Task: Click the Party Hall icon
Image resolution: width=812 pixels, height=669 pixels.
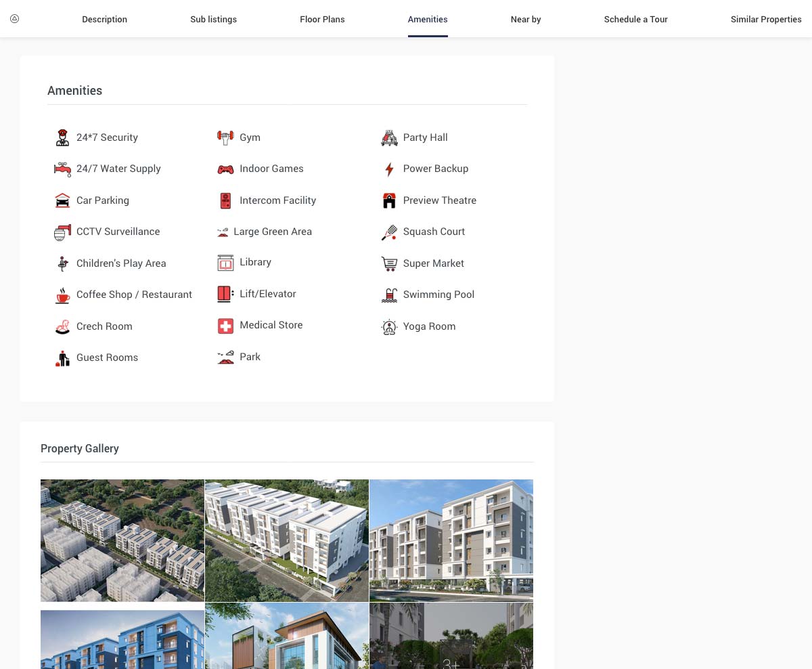Action: click(389, 137)
